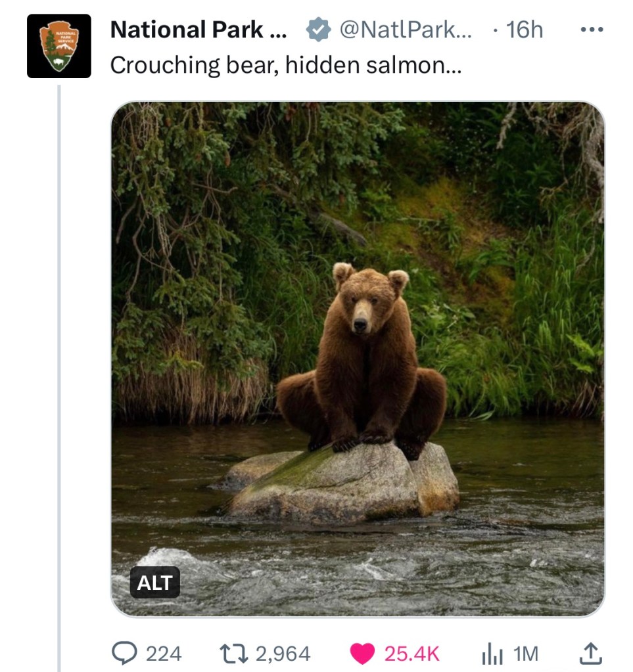Unlike the post via pink heart
This screenshot has width=633, height=672.
coord(362,653)
